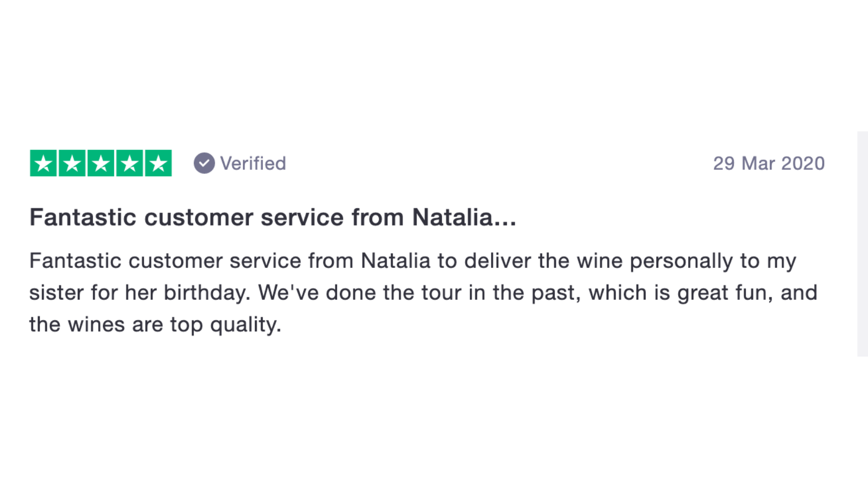
Task: Click the vertical scrollbar strip on the right edge
Action: click(863, 244)
